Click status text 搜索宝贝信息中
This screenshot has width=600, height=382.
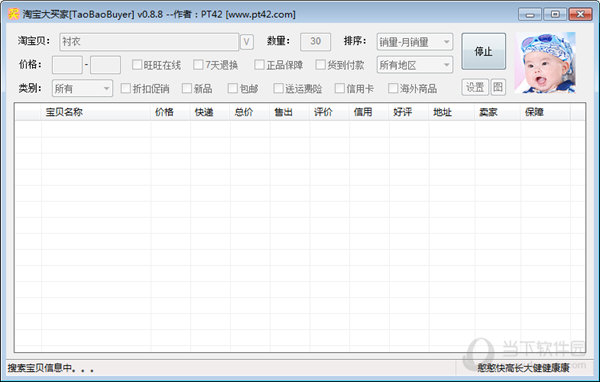(x=51, y=368)
